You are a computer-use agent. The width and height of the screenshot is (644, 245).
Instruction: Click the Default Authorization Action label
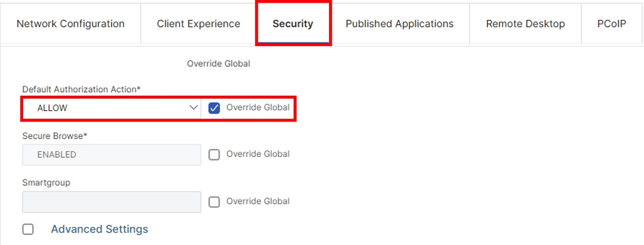click(x=82, y=89)
